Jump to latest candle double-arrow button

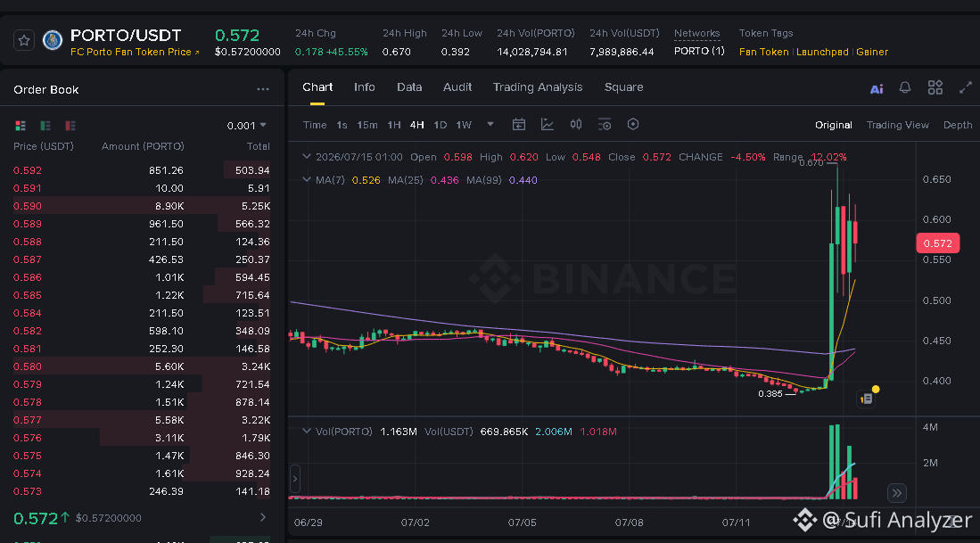897,493
